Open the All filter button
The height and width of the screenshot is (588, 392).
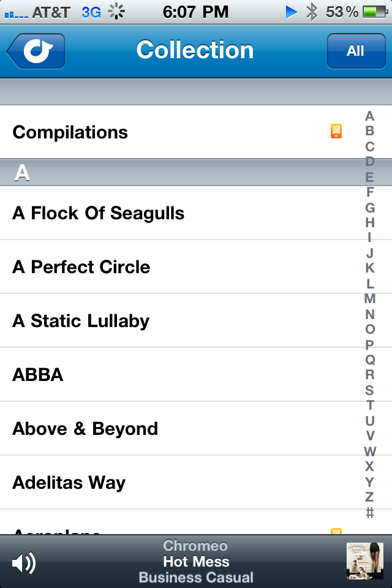[356, 51]
